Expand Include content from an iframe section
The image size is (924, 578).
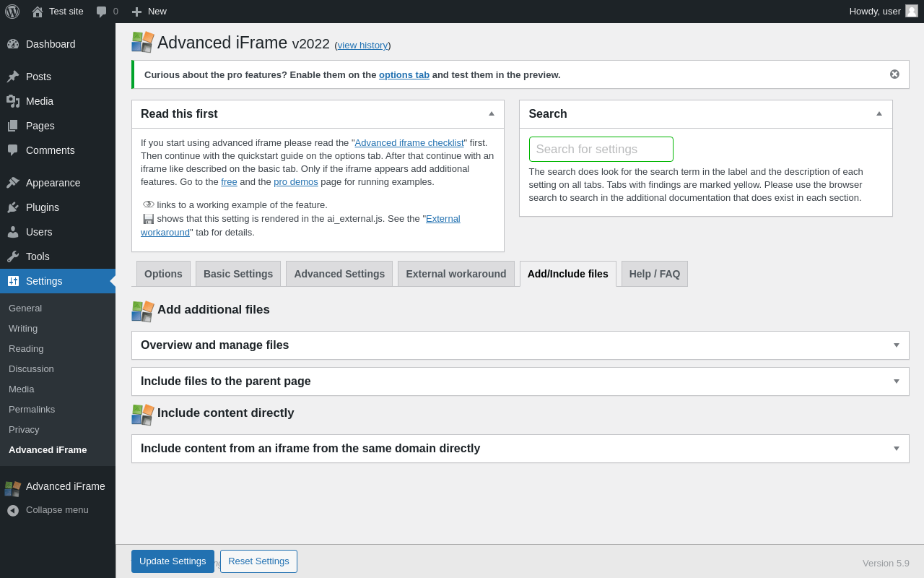pos(897,449)
